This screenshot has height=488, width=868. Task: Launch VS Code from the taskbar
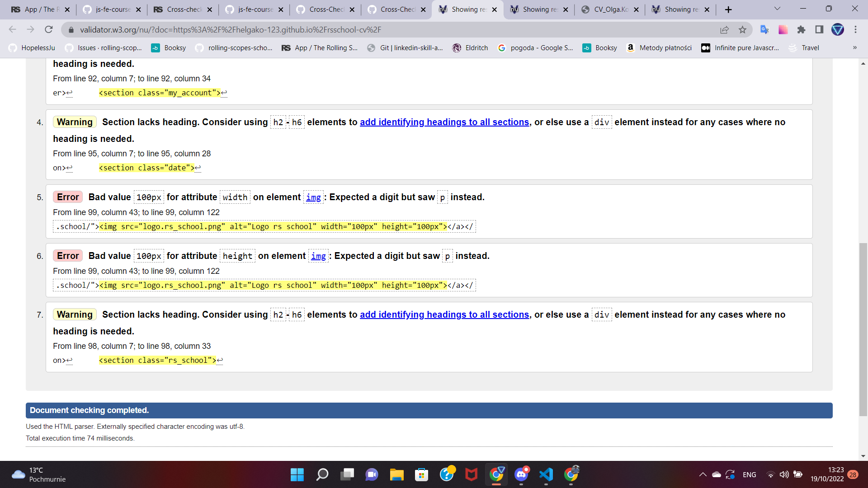(x=546, y=475)
